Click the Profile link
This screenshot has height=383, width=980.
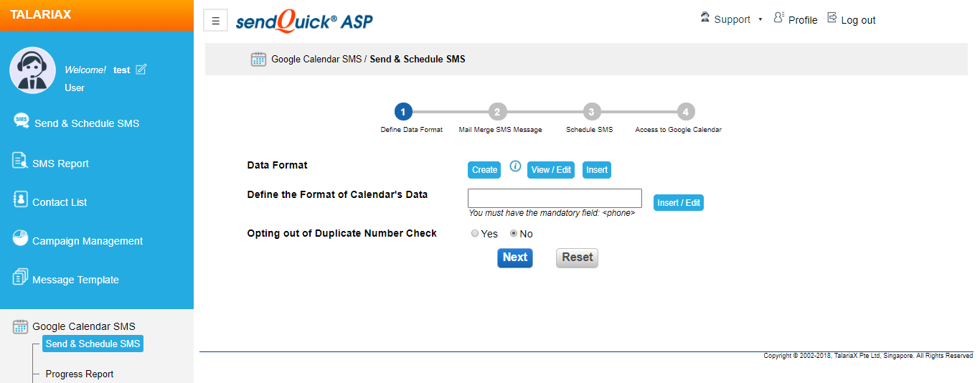(803, 20)
